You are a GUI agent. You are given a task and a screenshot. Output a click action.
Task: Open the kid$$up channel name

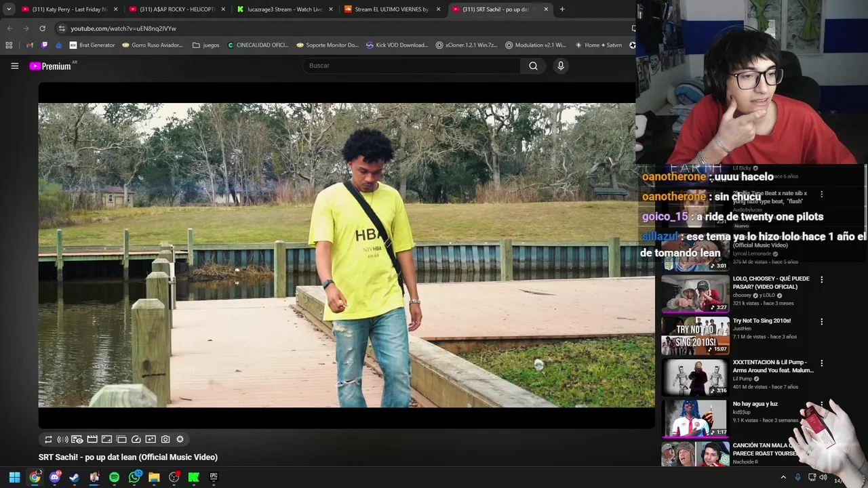pyautogui.click(x=743, y=412)
